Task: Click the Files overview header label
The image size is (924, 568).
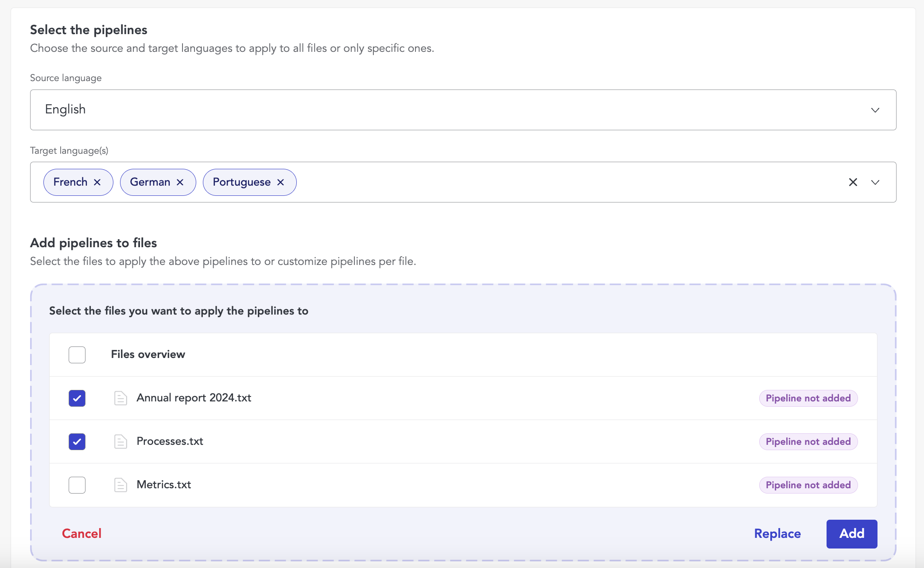Action: pyautogui.click(x=148, y=354)
